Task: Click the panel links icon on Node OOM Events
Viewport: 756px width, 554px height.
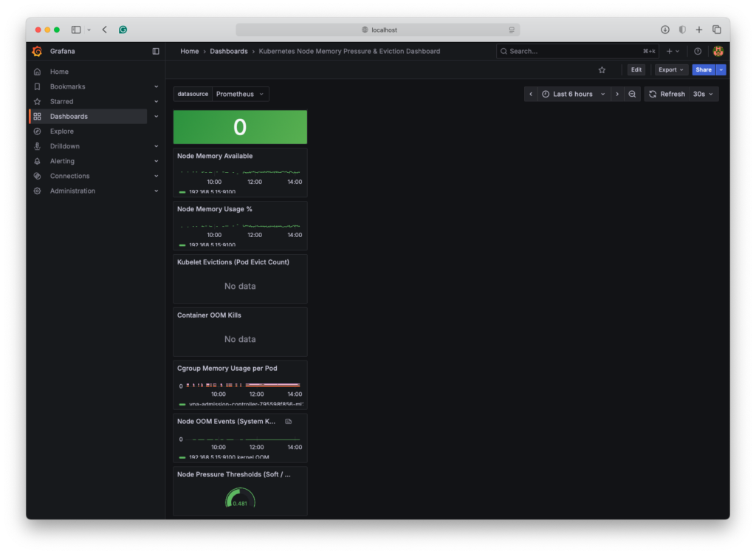Action: (x=288, y=421)
